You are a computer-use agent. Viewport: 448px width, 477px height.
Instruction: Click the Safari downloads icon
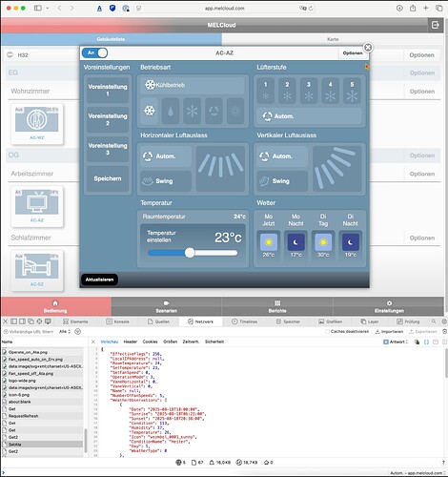pyautogui.click(x=399, y=9)
